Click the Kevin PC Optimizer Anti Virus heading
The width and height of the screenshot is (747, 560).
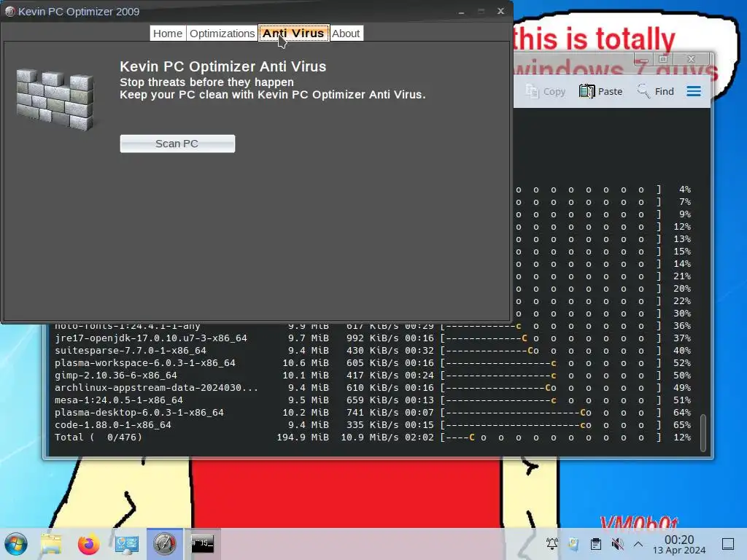point(223,66)
